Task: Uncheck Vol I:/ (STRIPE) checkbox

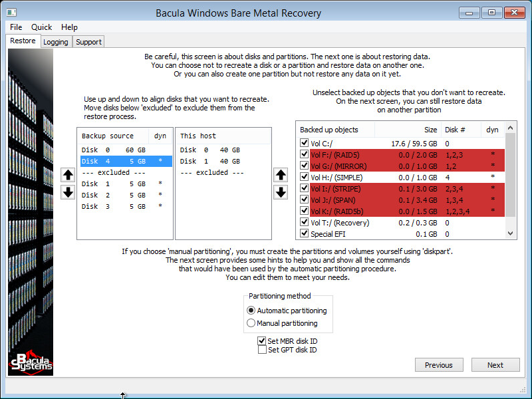Action: (x=304, y=188)
